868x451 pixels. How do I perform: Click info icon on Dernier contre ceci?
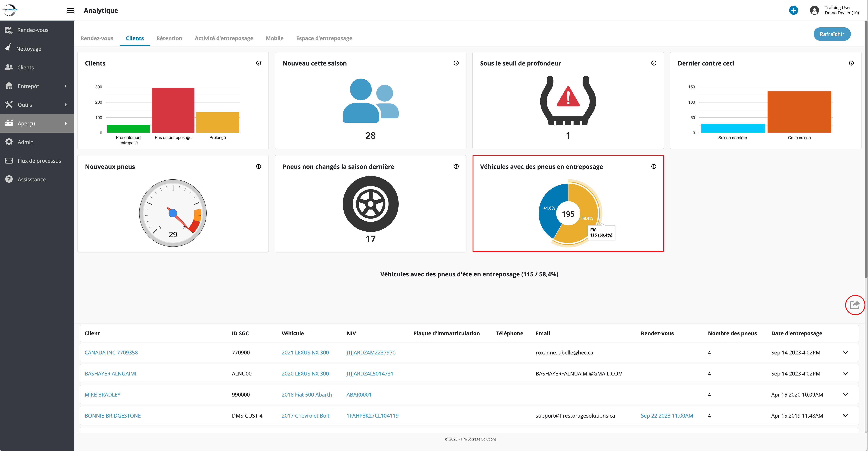click(x=851, y=63)
